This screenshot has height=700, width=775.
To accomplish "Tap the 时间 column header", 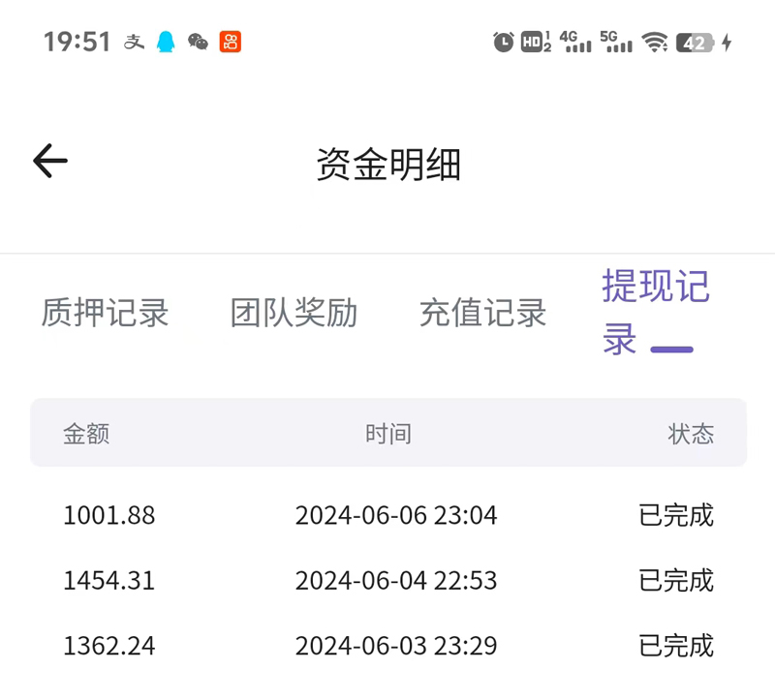I will pyautogui.click(x=388, y=434).
